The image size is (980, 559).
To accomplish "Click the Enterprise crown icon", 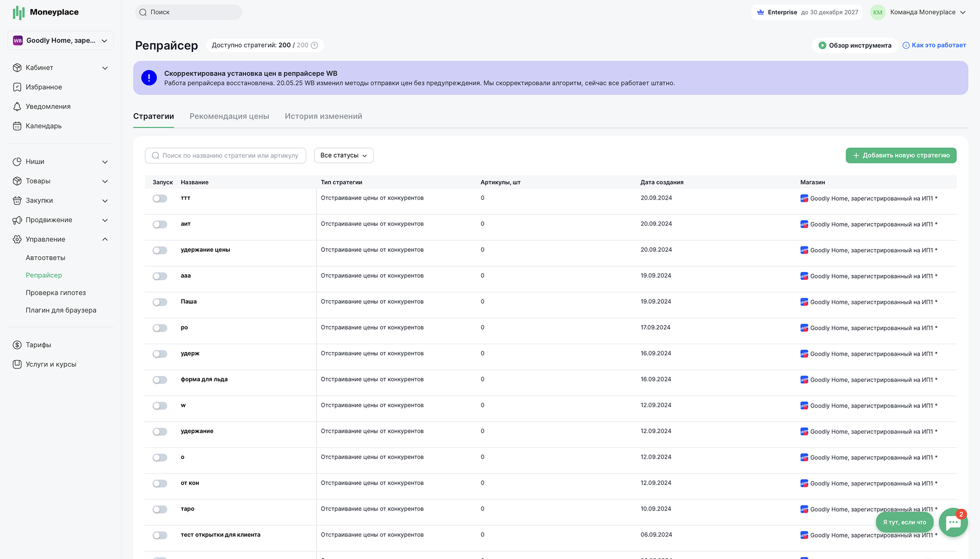I will click(760, 12).
